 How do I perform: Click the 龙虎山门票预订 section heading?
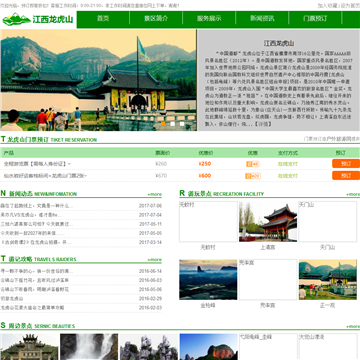49,139
